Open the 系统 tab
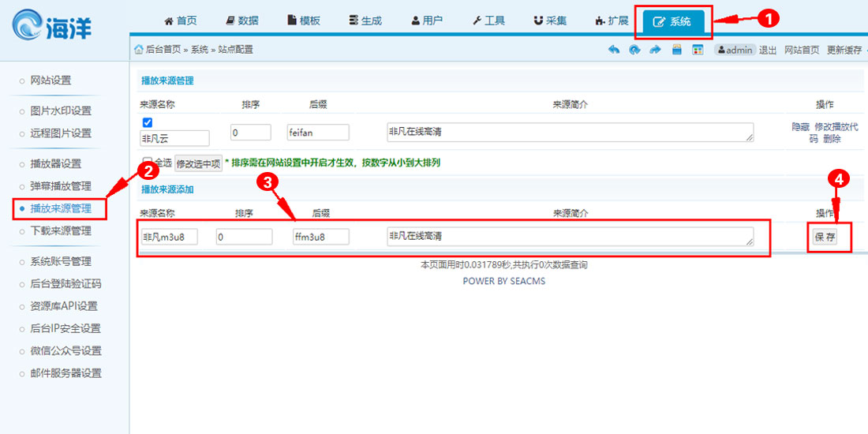The height and width of the screenshot is (434, 868). [x=672, y=21]
